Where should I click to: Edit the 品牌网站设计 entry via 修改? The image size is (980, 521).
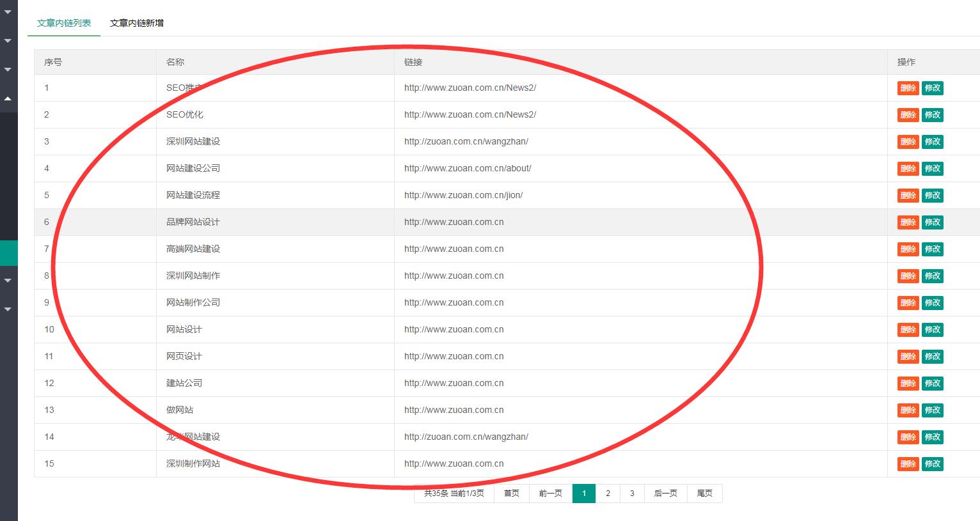click(x=932, y=222)
